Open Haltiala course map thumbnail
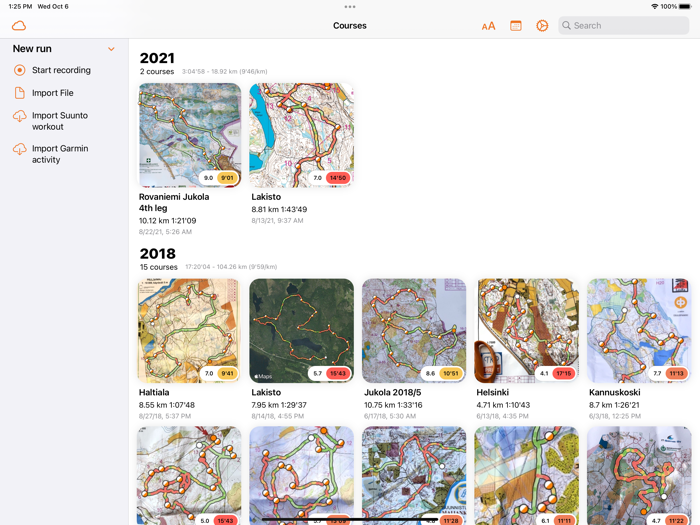Screen dimensions: 700x525 coord(190,331)
